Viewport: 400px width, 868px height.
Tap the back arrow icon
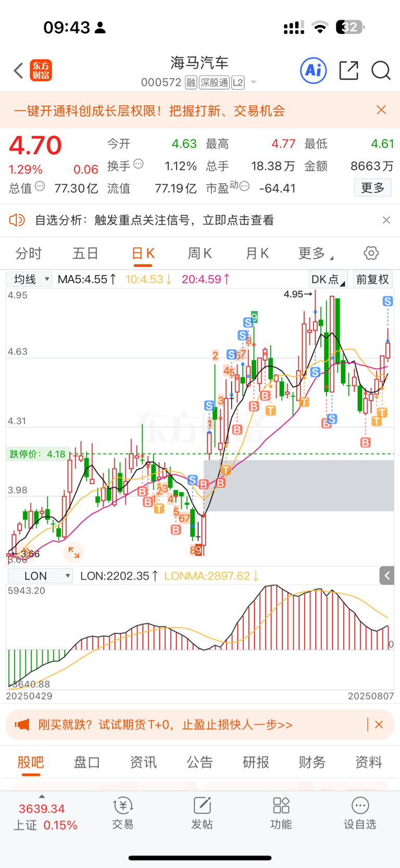pyautogui.click(x=19, y=70)
